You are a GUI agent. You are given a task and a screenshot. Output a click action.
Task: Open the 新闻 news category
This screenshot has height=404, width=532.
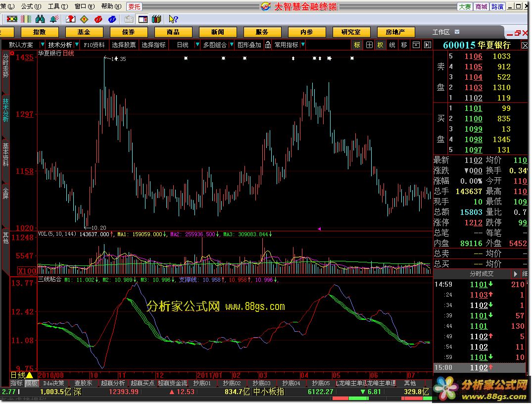(x=217, y=32)
